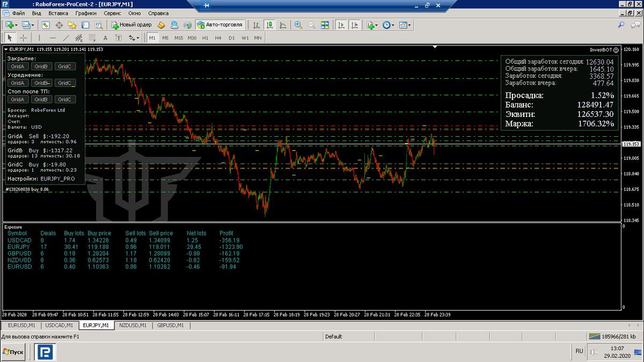Open the Сервис menu

tap(112, 13)
